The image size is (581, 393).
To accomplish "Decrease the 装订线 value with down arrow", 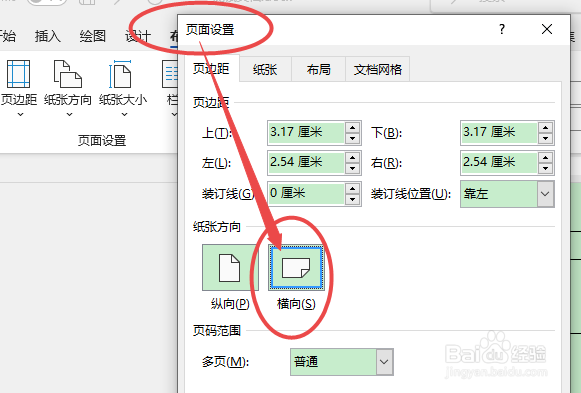I will [352, 199].
